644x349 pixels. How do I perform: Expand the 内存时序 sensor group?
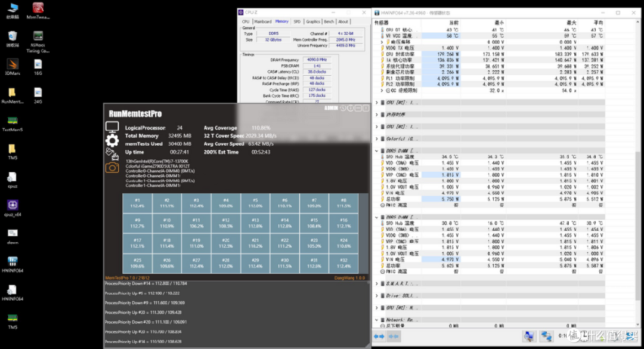pos(377,115)
